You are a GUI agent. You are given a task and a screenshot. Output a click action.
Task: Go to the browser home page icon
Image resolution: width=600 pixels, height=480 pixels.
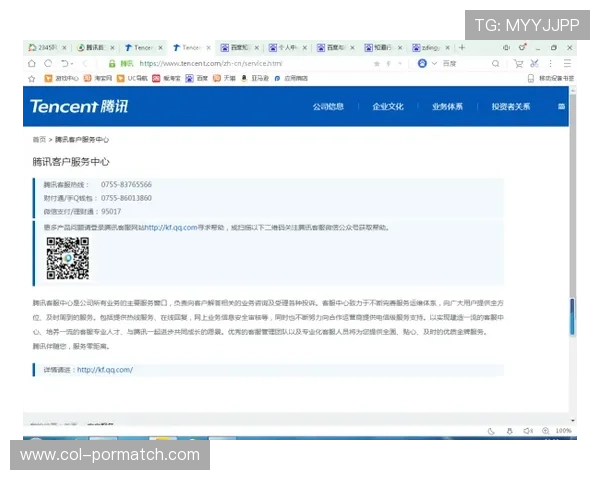32,64
